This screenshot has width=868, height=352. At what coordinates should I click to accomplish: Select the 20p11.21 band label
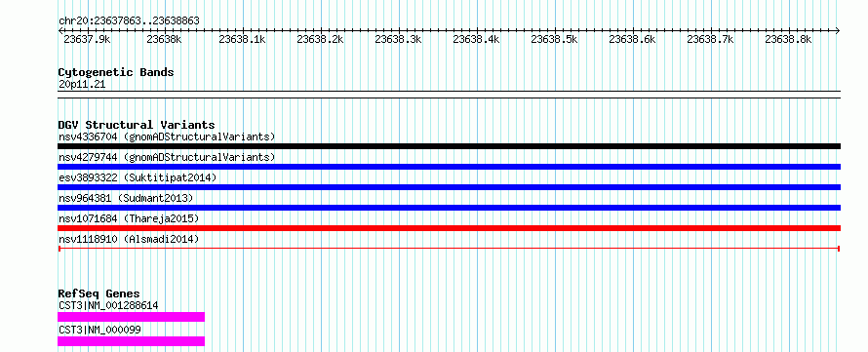tap(81, 85)
